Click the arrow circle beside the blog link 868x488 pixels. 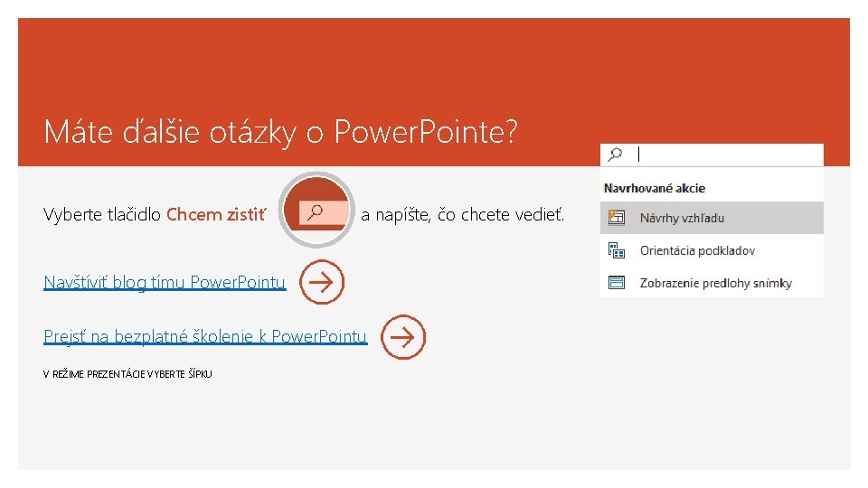tap(322, 282)
